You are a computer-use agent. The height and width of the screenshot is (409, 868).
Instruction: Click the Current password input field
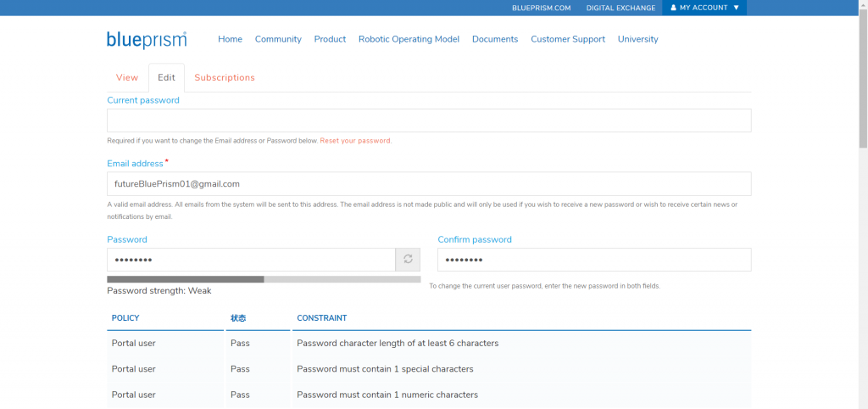[429, 120]
